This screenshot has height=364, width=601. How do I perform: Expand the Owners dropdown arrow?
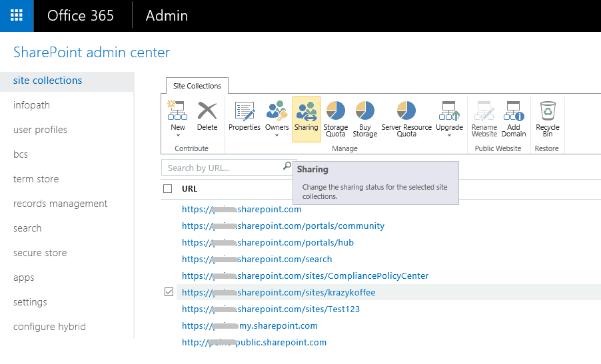pyautogui.click(x=277, y=136)
